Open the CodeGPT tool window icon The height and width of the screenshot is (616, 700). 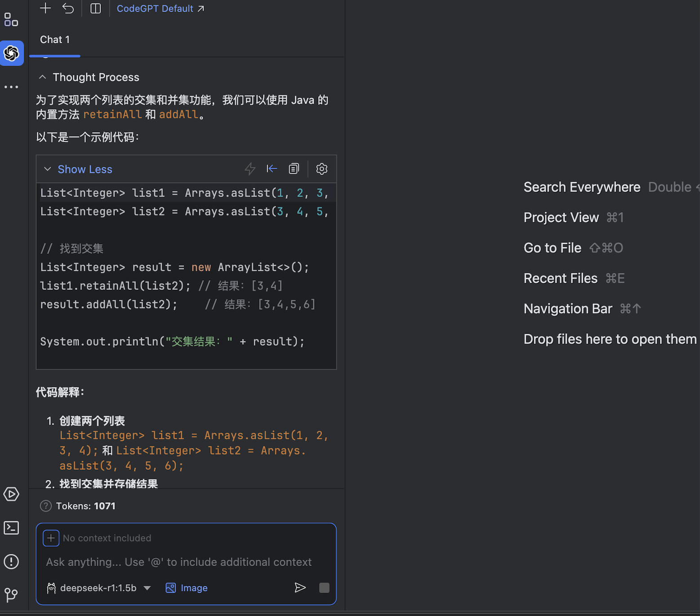(12, 53)
